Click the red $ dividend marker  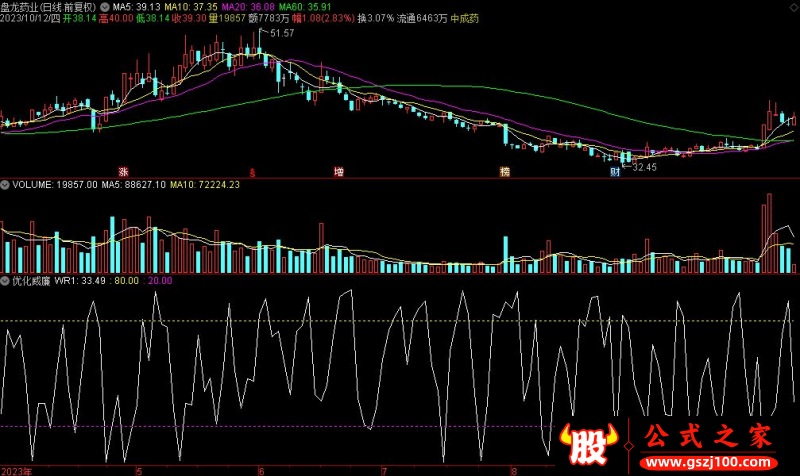pos(252,172)
